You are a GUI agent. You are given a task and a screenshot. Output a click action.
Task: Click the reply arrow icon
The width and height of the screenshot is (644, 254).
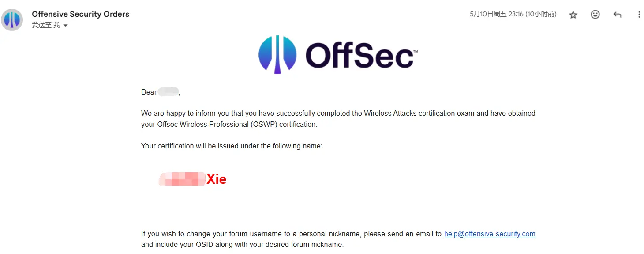(x=617, y=15)
